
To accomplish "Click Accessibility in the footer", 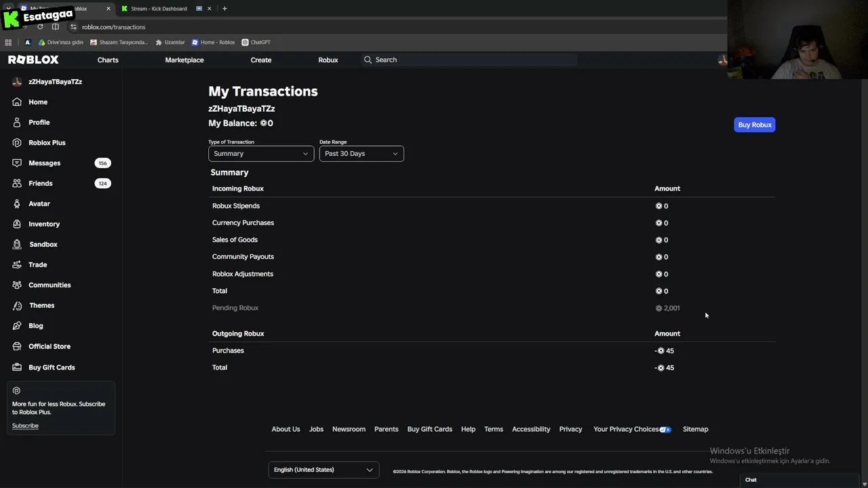I will [531, 429].
